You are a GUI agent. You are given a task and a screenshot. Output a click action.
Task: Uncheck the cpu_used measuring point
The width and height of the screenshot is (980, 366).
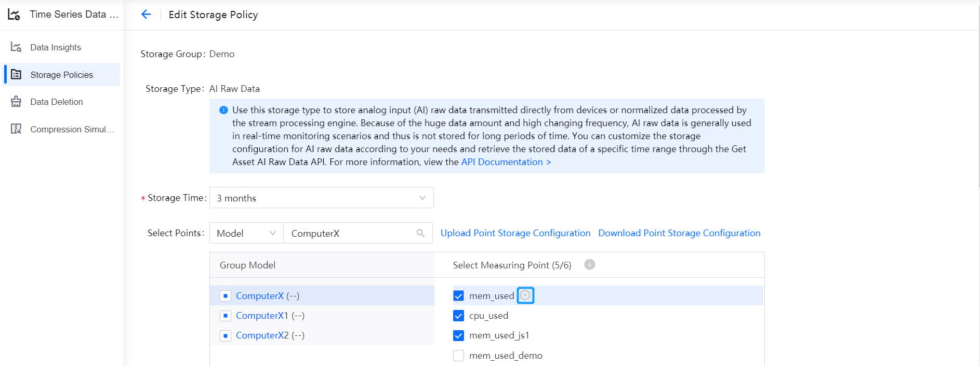point(458,316)
